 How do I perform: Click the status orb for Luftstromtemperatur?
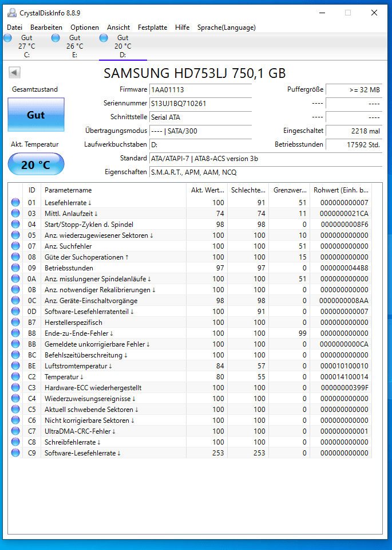[15, 366]
